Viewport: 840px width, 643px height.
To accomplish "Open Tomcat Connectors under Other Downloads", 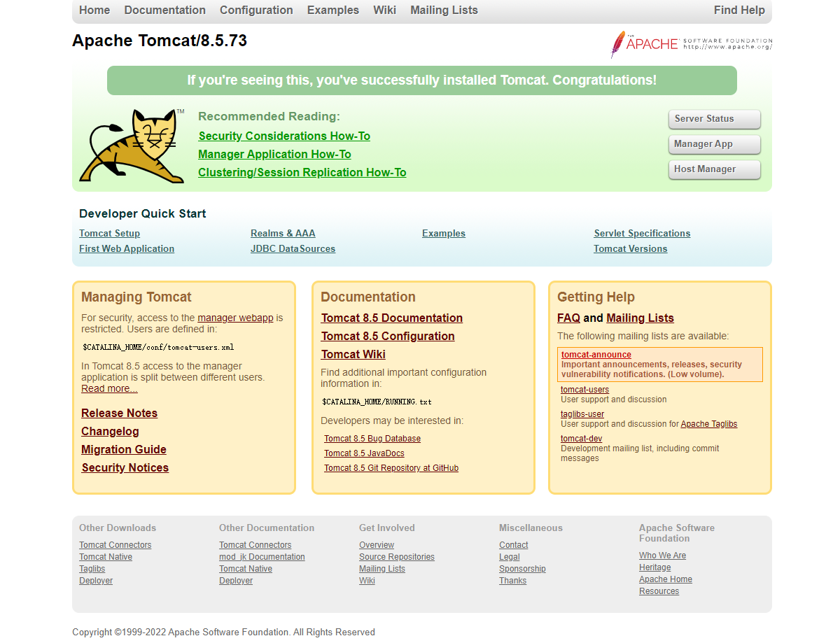I will (115, 545).
